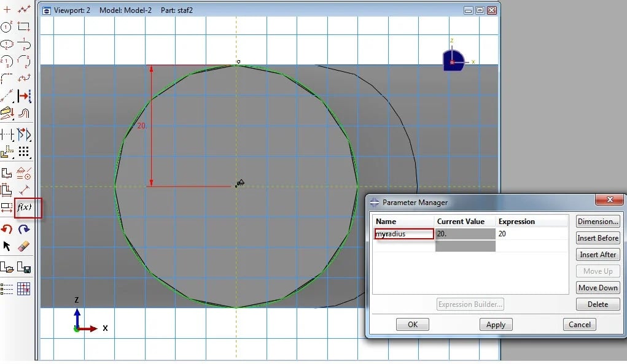
Task: Choose the black selection arrow tool
Action: coord(7,246)
